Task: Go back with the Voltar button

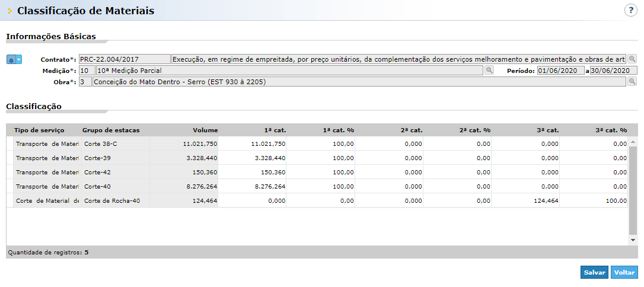Action: (x=624, y=272)
